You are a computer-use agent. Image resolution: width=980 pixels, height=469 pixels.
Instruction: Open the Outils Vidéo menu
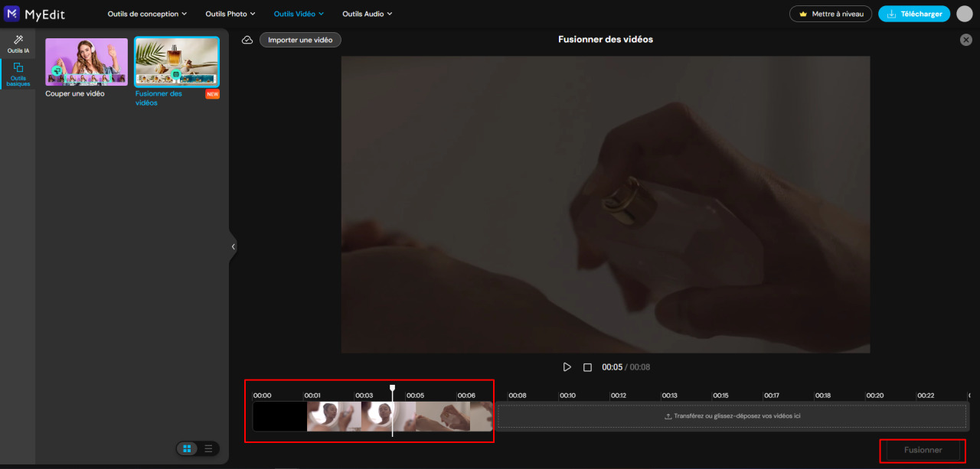pyautogui.click(x=299, y=14)
